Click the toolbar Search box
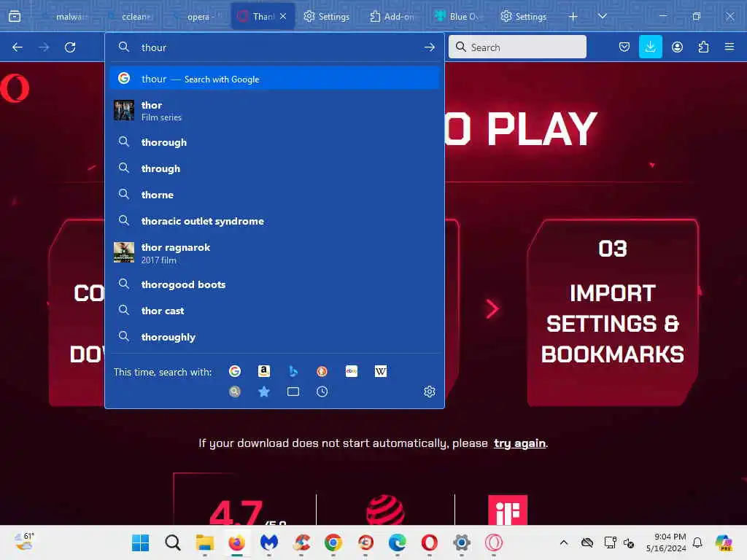 click(517, 47)
